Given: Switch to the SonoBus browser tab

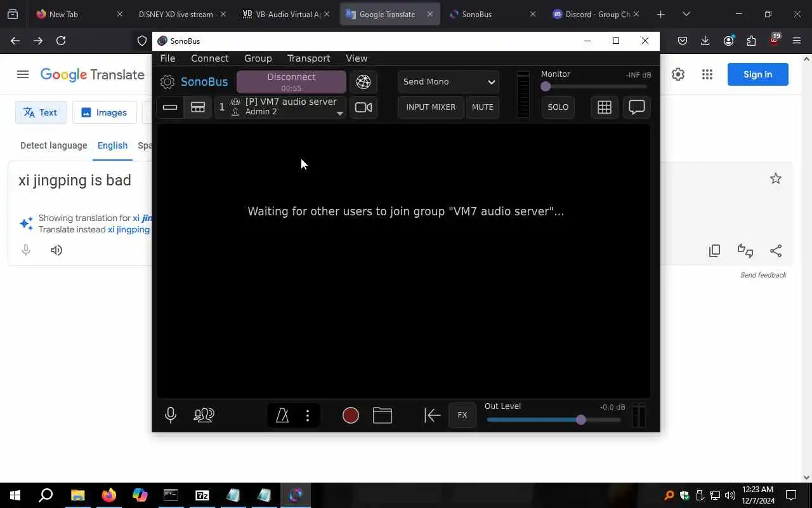Looking at the screenshot, I should point(492,14).
